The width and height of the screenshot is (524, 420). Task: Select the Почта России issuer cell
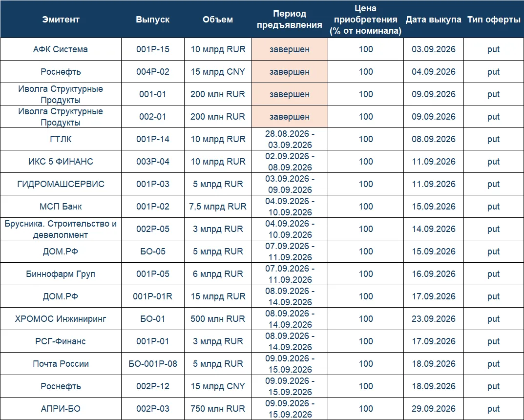tap(61, 363)
